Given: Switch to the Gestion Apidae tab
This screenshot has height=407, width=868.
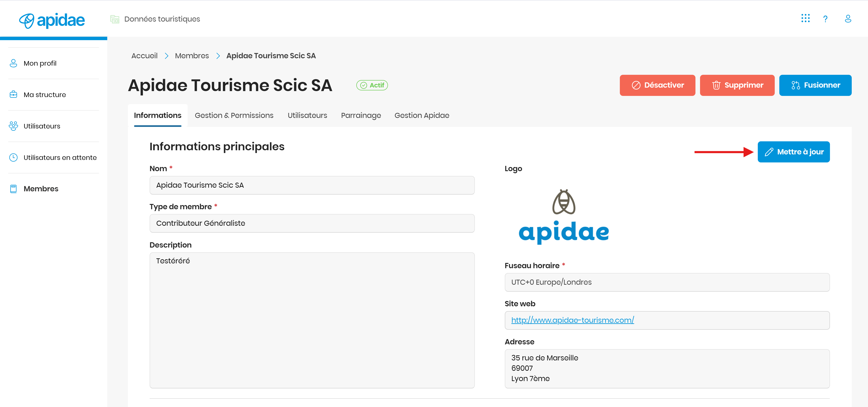Looking at the screenshot, I should click(422, 115).
